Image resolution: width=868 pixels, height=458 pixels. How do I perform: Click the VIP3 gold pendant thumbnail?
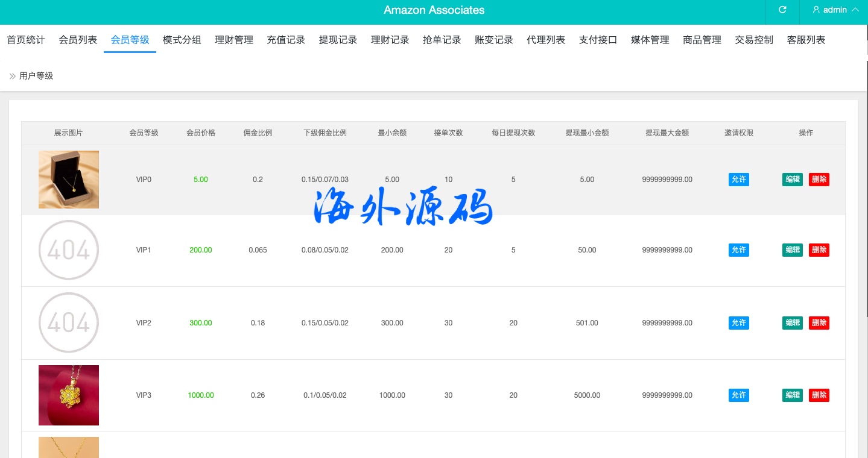69,395
